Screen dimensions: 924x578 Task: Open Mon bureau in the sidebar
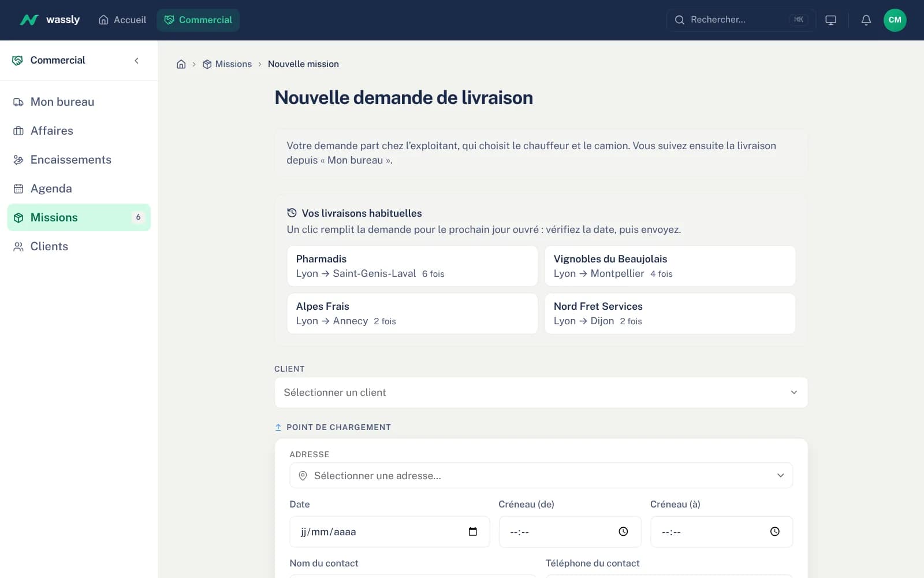pos(79,102)
